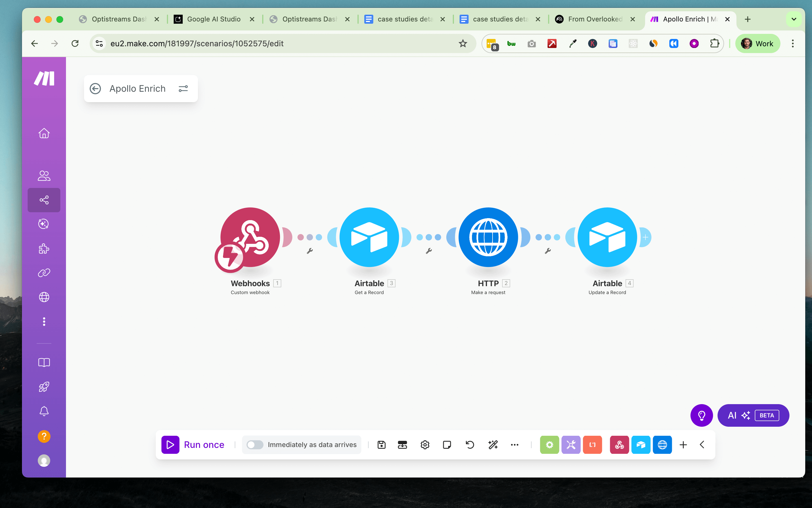Click the instant trigger lightning badge on Webhooks
The width and height of the screenshot is (812, 508).
[x=230, y=257]
